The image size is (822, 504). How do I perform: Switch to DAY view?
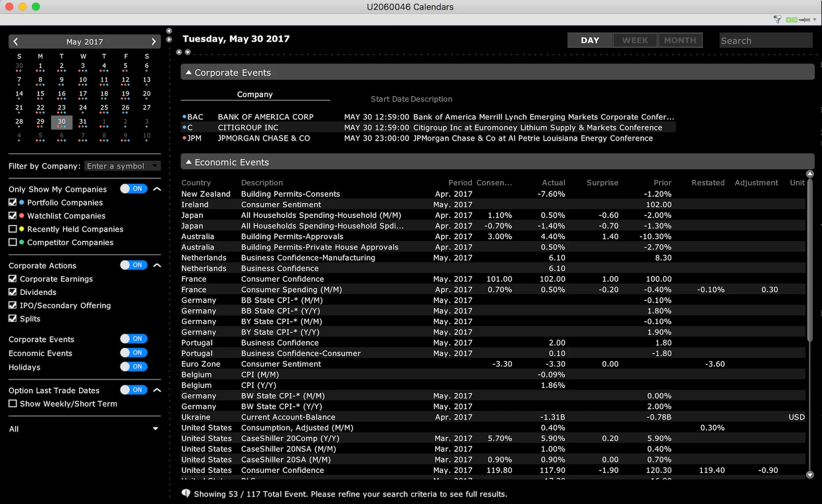(x=590, y=40)
